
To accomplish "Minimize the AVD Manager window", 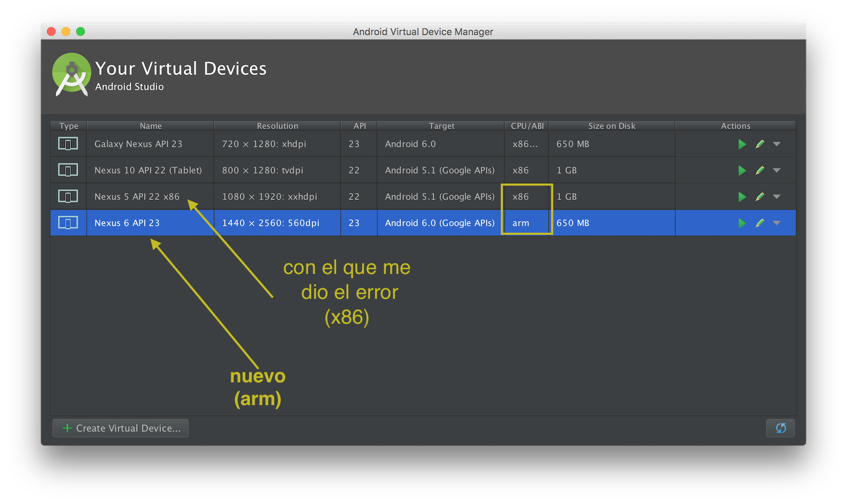I will point(66,31).
